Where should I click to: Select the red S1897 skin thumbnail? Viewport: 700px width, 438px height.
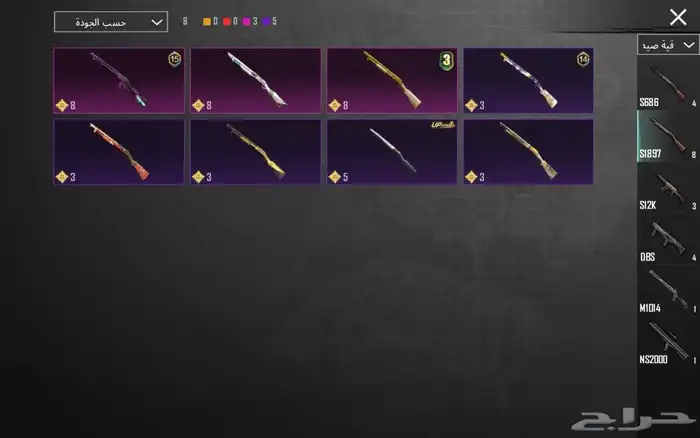point(119,152)
